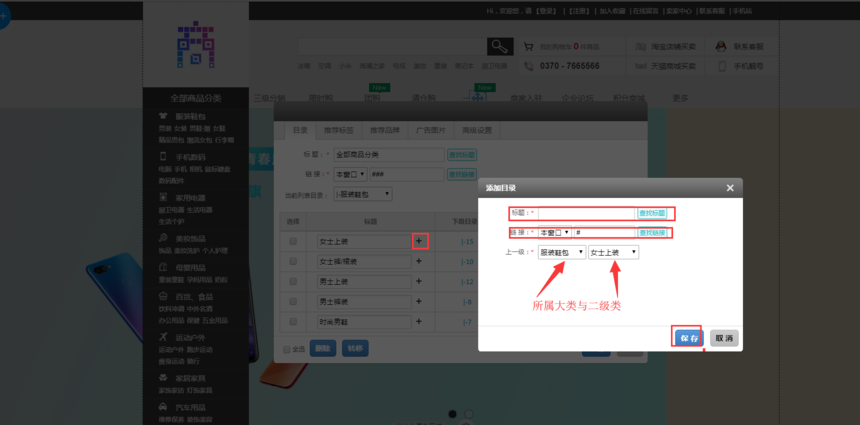Click the 手机数码 phone icon in sidebar
860x425 pixels.
[x=163, y=156]
